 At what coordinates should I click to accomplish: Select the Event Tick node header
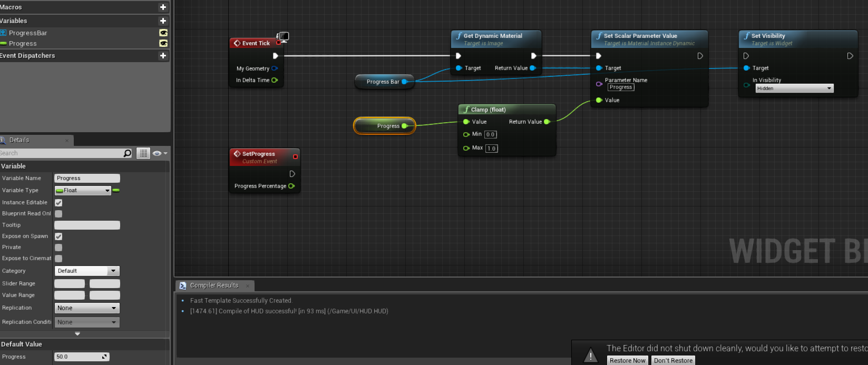[x=256, y=43]
